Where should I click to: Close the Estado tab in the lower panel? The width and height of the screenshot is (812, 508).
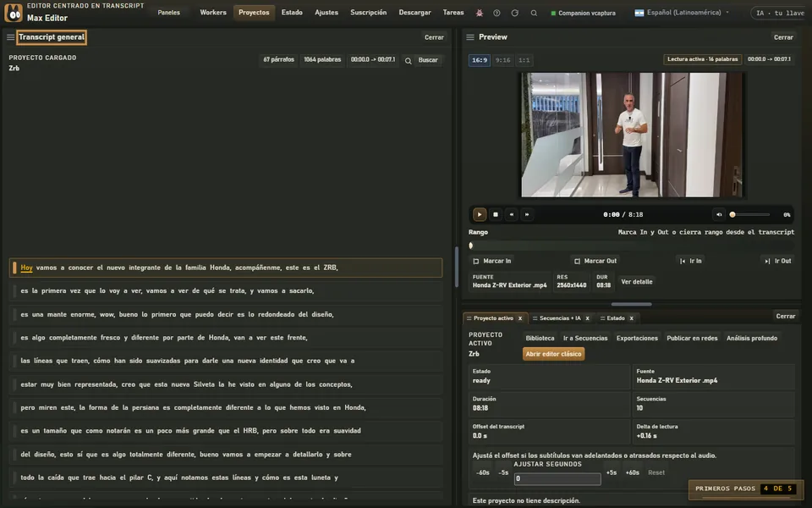click(631, 318)
